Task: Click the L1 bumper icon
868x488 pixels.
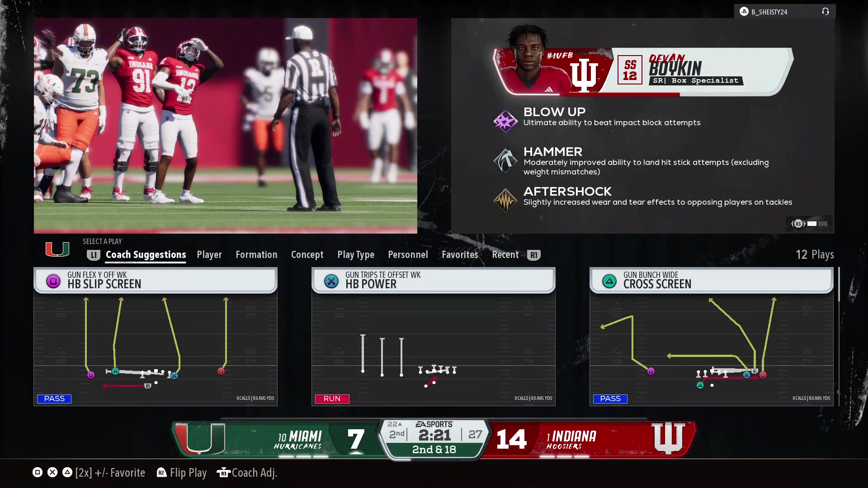Action: (93, 255)
